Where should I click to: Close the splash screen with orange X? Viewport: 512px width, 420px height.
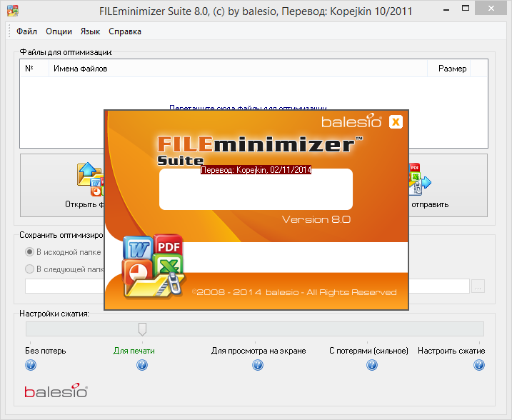pyautogui.click(x=396, y=122)
